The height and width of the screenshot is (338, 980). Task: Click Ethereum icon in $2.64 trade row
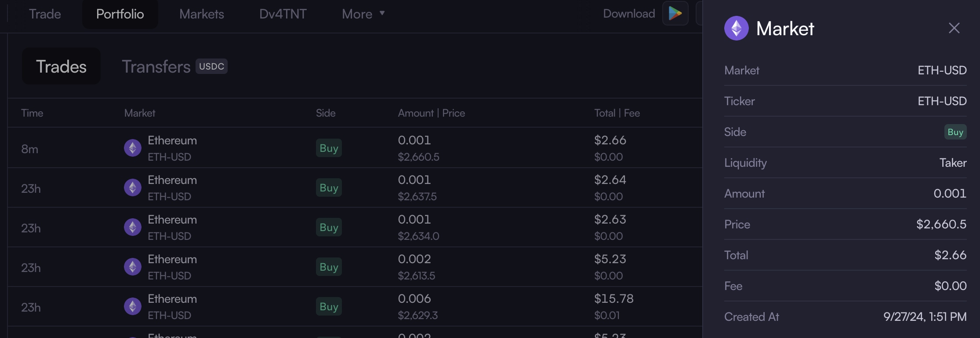(x=132, y=187)
